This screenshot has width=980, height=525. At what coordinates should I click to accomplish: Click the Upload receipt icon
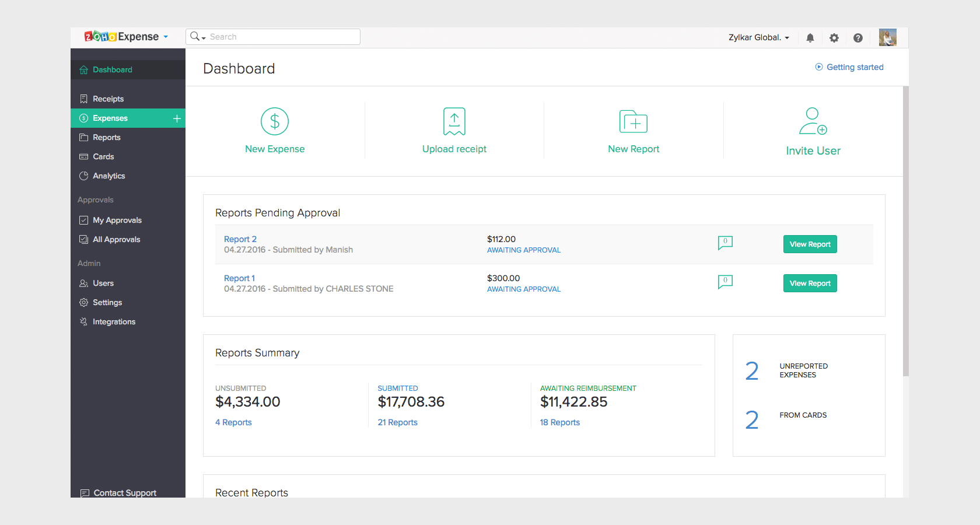[x=454, y=121]
